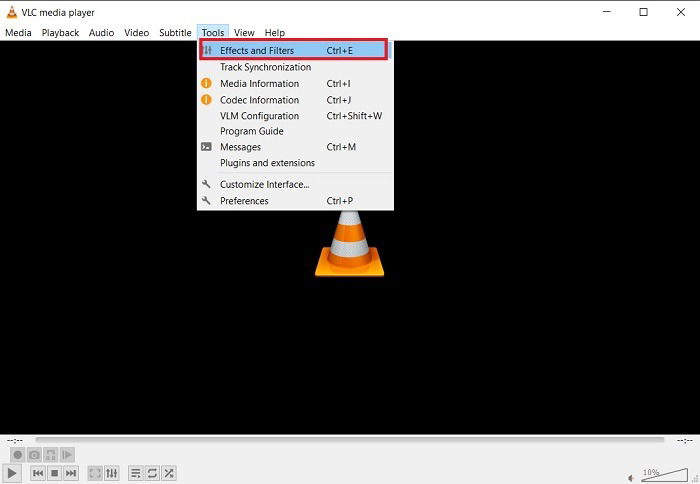Stop playback with the Stop button
Image resolution: width=700 pixels, height=484 pixels.
[54, 473]
